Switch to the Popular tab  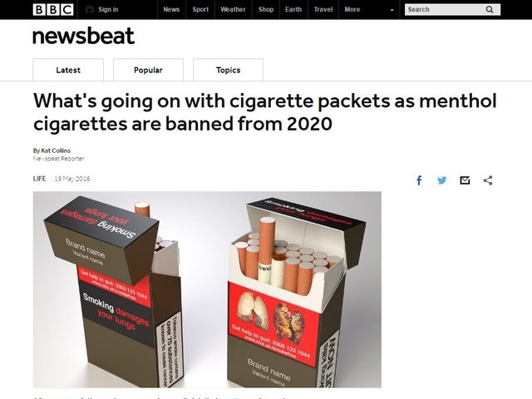148,70
